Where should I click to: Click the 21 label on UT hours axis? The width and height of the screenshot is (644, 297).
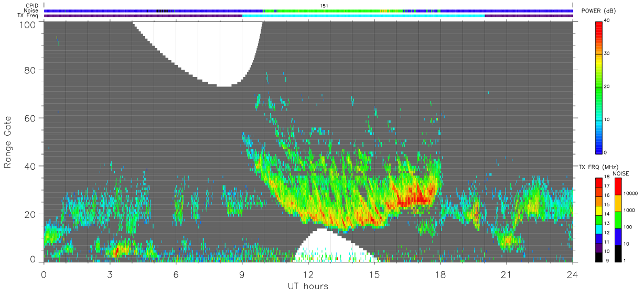point(507,274)
